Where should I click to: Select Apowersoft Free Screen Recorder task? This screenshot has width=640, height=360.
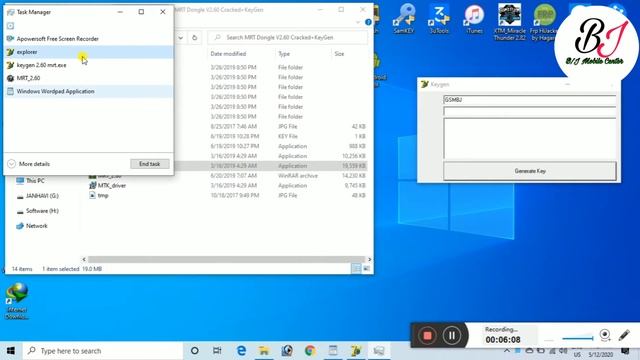89,39
